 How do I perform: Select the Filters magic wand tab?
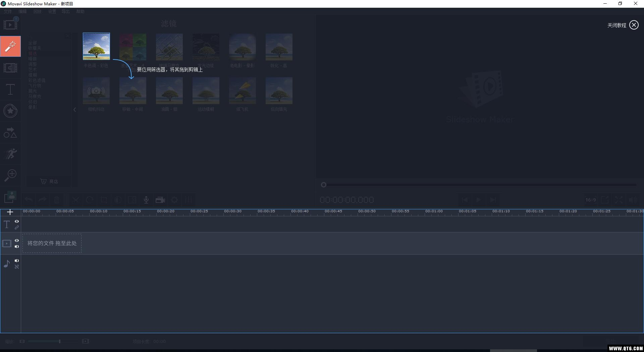click(10, 46)
